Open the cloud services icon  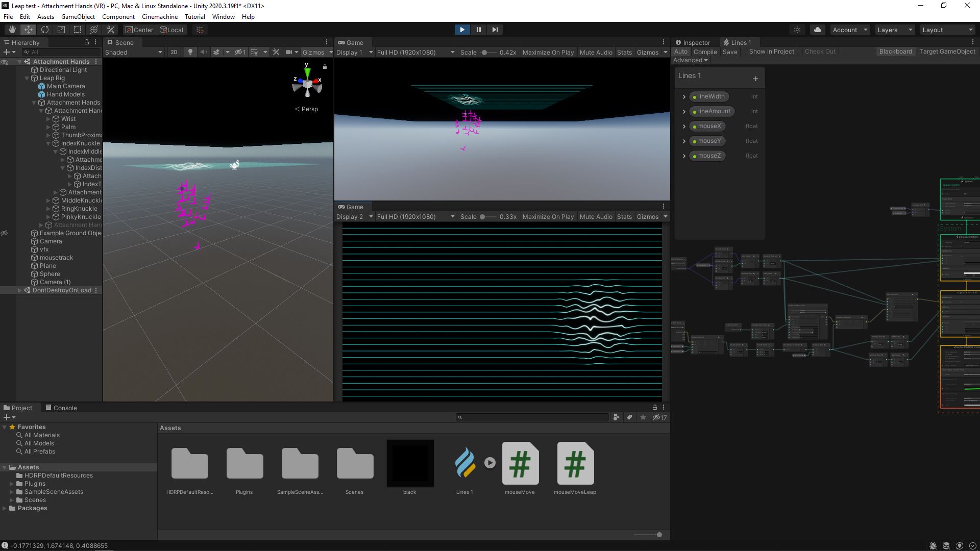817,30
